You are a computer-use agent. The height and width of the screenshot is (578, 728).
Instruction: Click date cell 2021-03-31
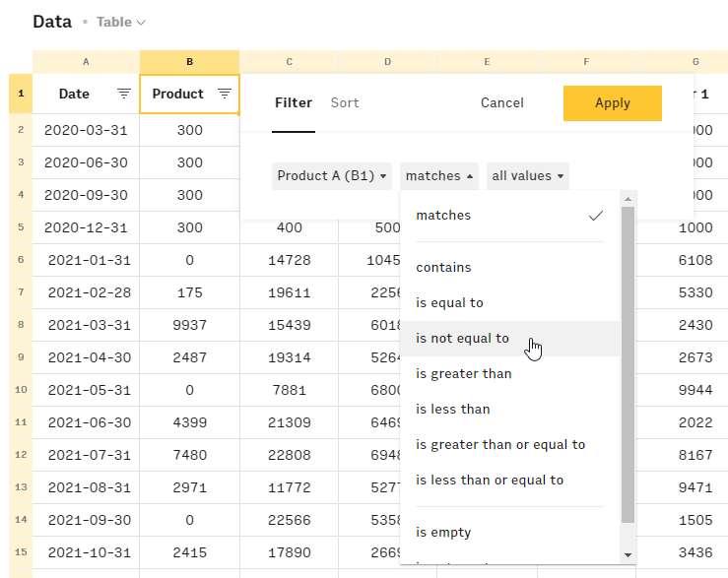point(86,325)
